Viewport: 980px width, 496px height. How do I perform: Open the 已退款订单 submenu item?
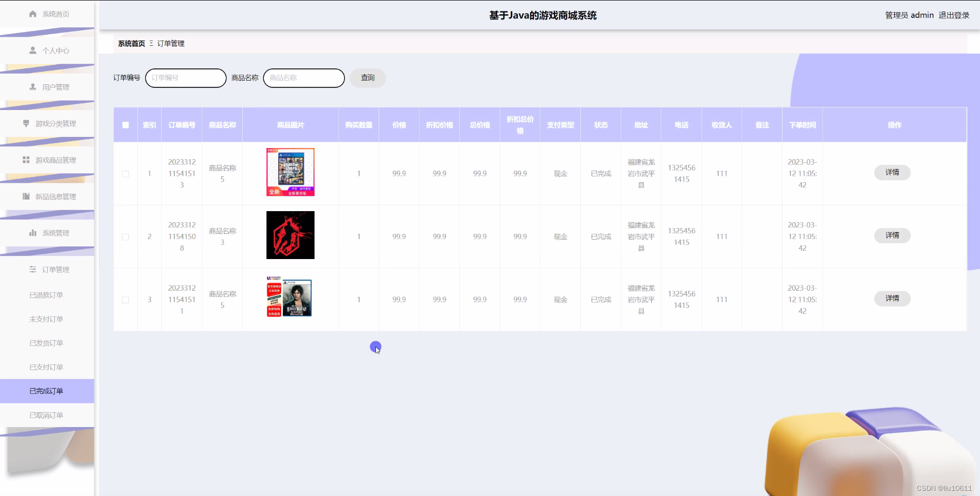click(46, 295)
